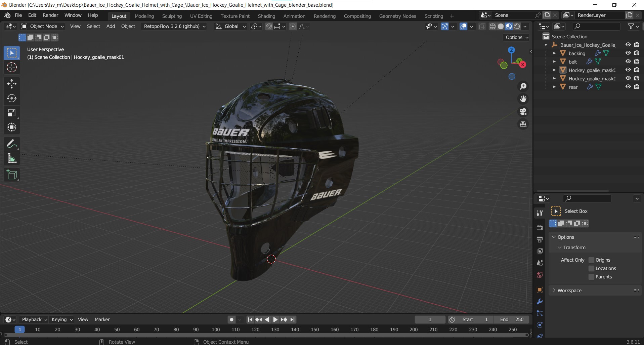
Task: Open the Tool properties tab icon
Action: coord(540,213)
